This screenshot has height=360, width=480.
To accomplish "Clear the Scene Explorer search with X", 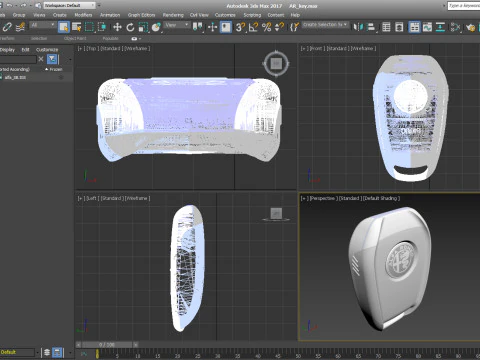I will pyautogui.click(x=41, y=59).
